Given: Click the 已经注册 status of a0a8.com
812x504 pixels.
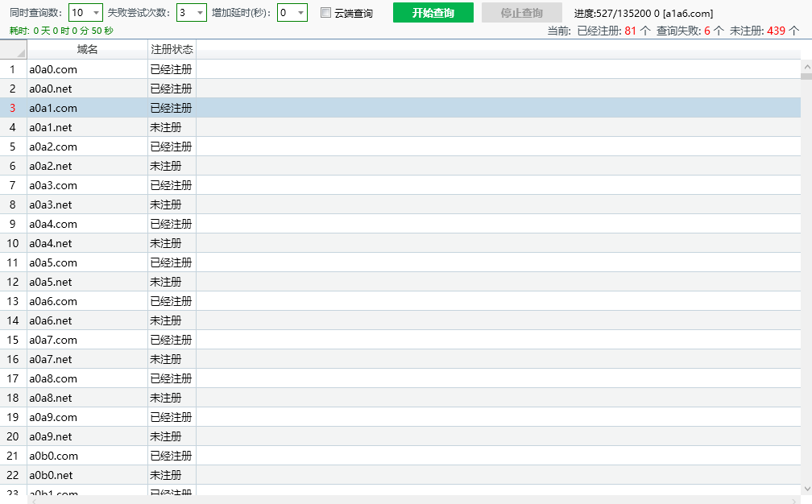Looking at the screenshot, I should [x=172, y=378].
